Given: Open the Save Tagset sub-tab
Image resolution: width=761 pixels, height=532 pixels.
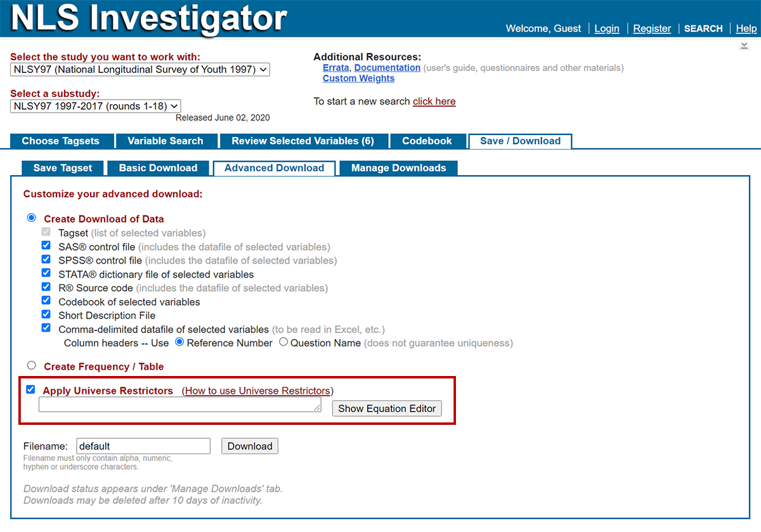Looking at the screenshot, I should (63, 168).
